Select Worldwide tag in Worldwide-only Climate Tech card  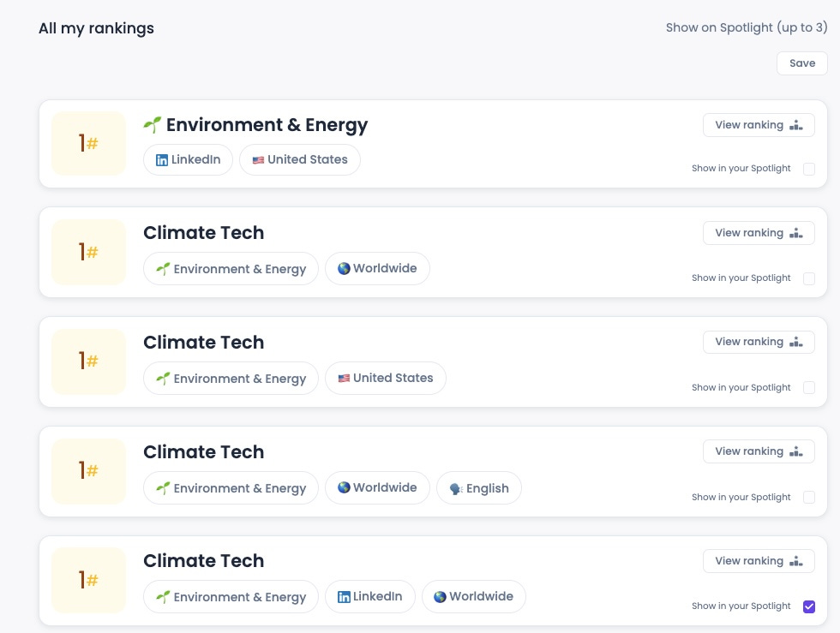pyautogui.click(x=377, y=268)
